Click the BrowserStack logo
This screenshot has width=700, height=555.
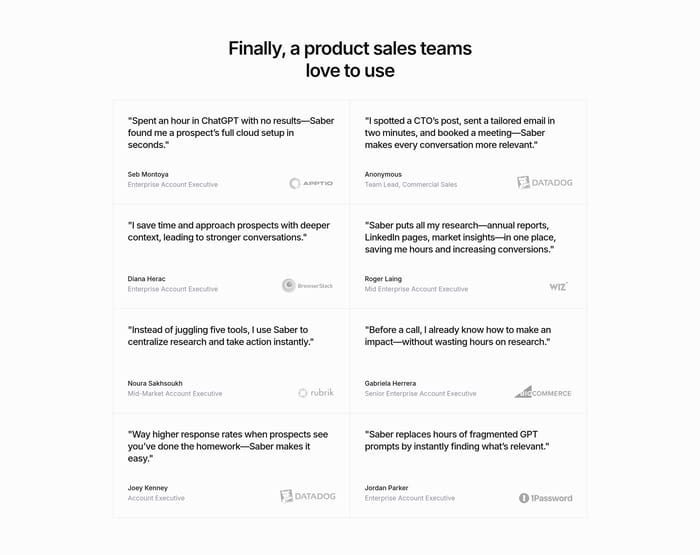coord(308,286)
